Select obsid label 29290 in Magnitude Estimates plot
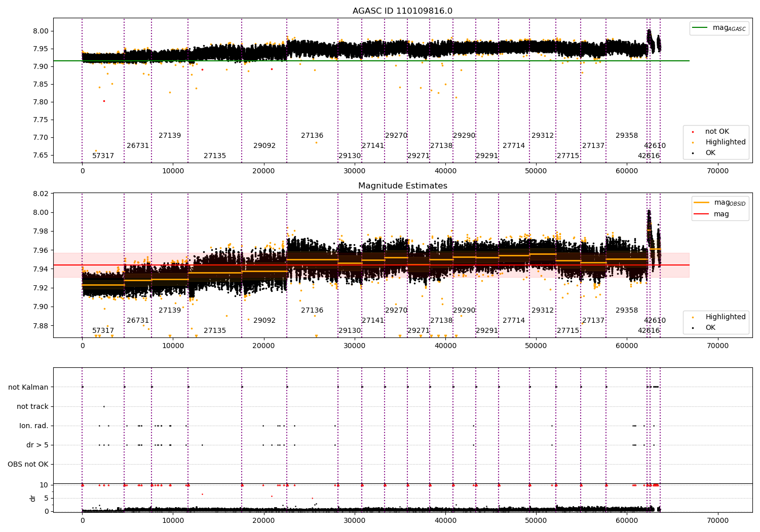Screen dimensions: 760x532 [x=464, y=311]
